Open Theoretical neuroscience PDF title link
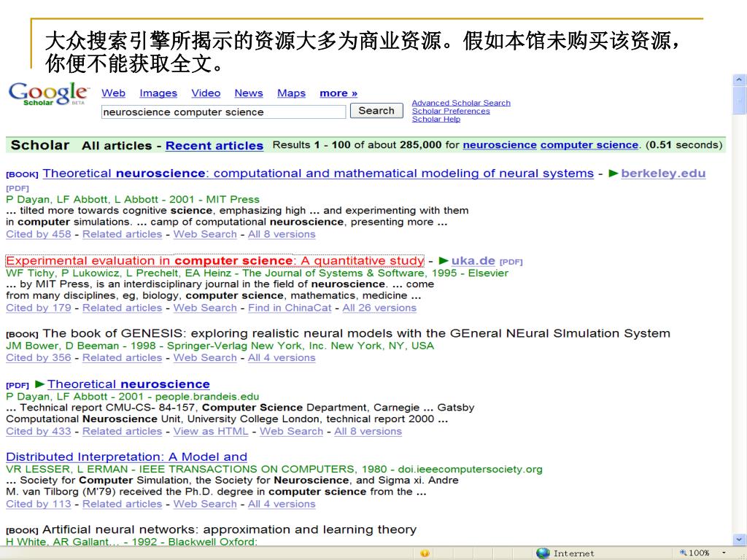 128,384
